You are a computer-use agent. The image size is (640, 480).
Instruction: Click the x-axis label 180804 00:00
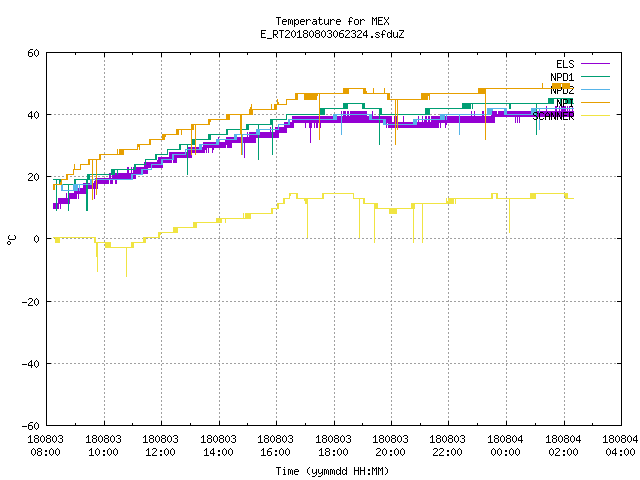pyautogui.click(x=506, y=446)
